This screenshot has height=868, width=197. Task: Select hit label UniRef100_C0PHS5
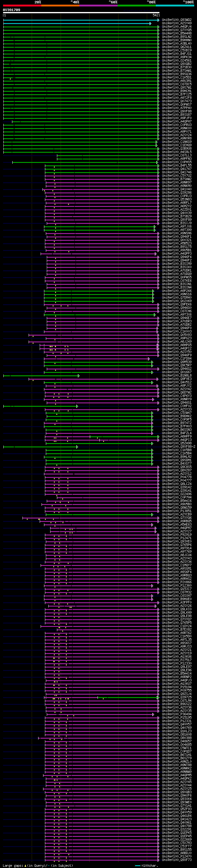point(177,162)
